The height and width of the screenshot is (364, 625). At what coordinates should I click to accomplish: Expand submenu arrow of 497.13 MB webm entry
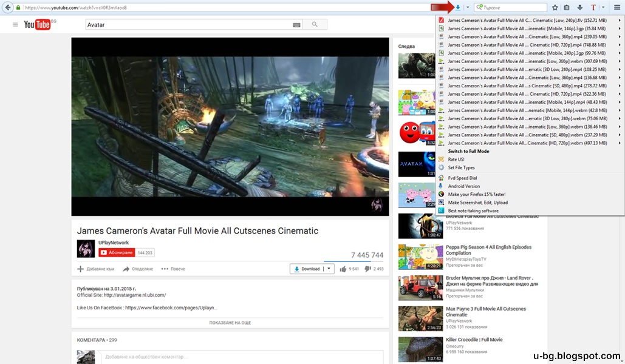pyautogui.click(x=620, y=143)
